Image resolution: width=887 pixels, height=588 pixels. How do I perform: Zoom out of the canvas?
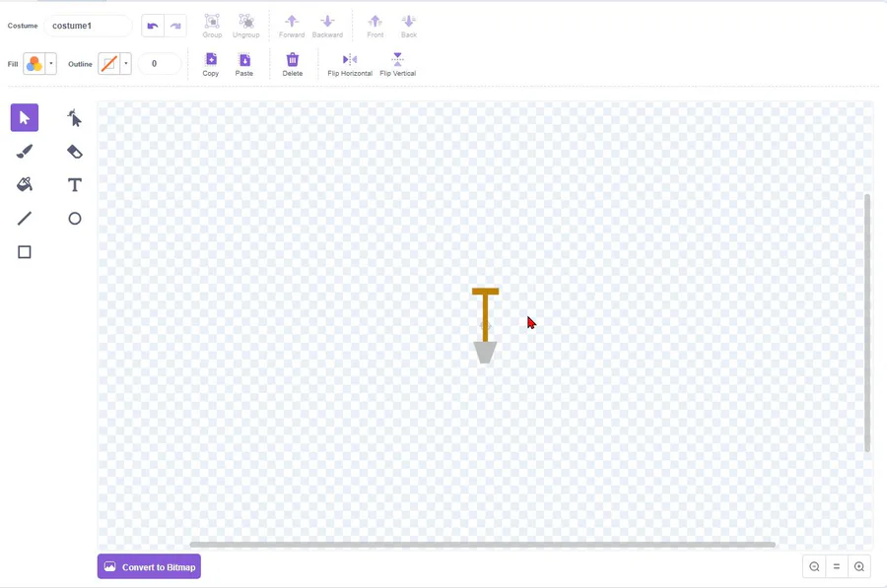(815, 566)
